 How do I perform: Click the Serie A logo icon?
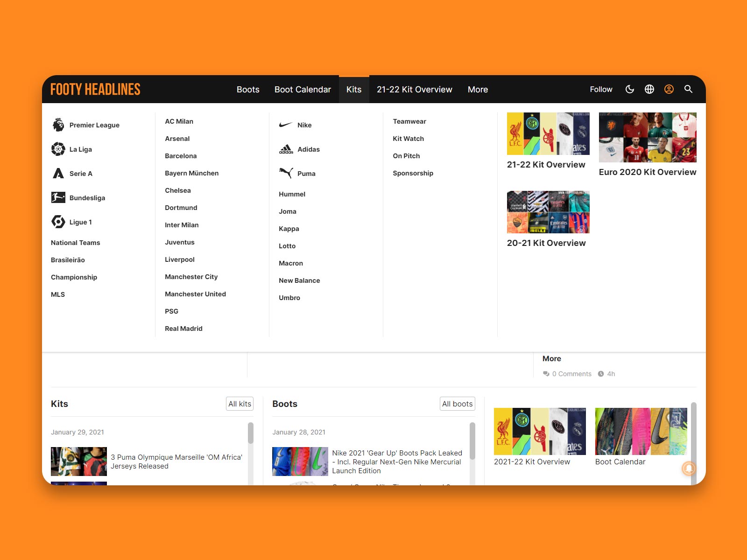[x=58, y=173]
